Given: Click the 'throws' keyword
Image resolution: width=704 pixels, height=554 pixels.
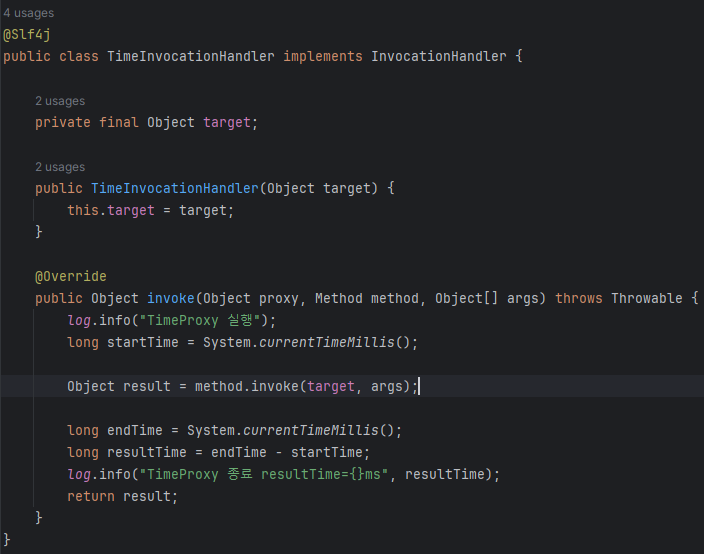Looking at the screenshot, I should tap(579, 299).
